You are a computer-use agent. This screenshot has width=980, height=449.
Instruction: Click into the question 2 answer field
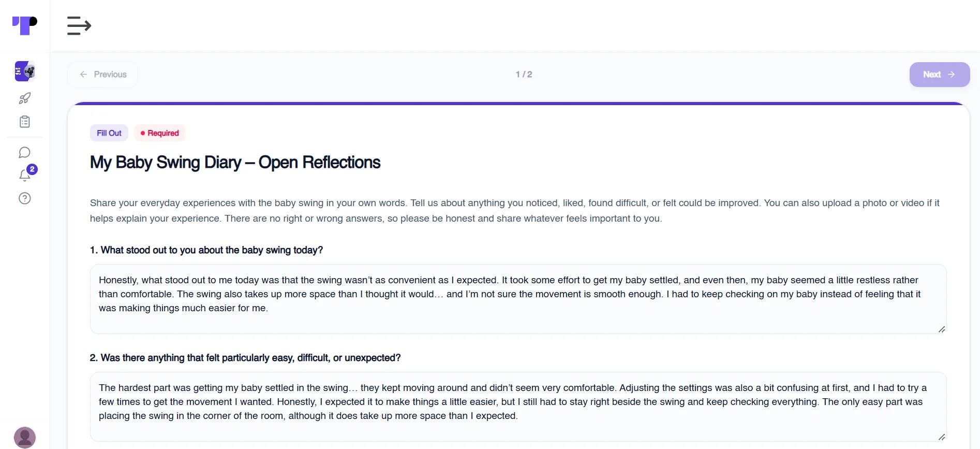click(x=518, y=407)
